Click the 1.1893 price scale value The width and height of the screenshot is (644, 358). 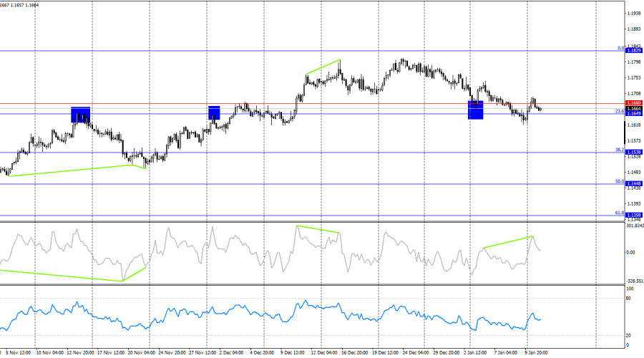[x=634, y=29]
